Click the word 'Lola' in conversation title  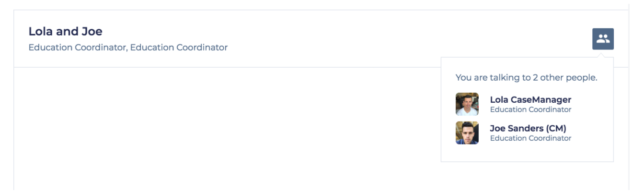[x=39, y=32]
